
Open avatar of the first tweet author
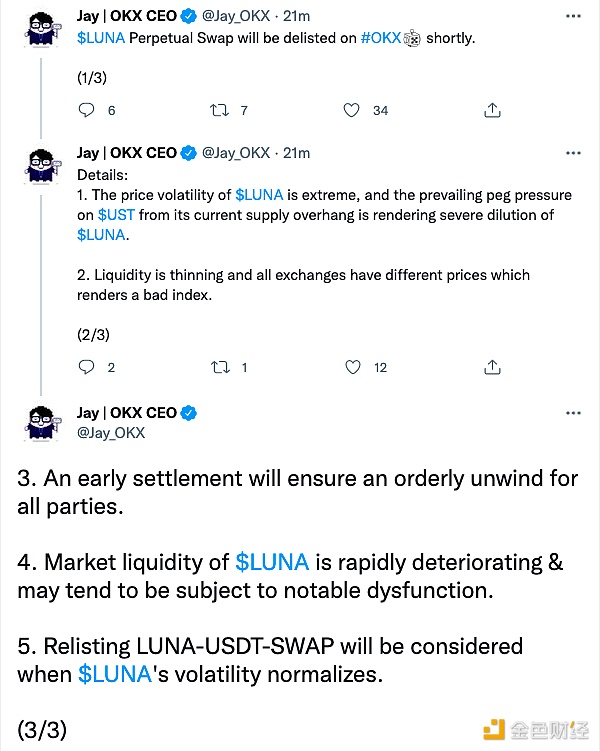pyautogui.click(x=42, y=29)
